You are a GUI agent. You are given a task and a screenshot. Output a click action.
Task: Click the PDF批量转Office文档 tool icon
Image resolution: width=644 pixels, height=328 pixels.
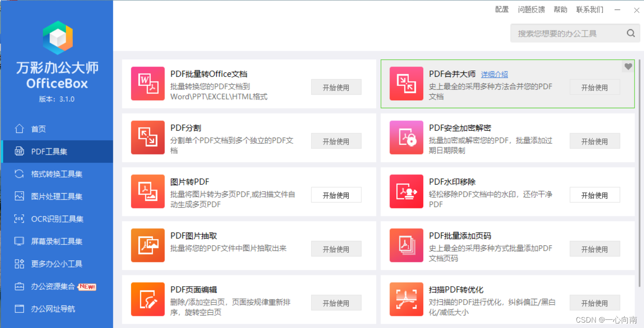[x=148, y=84]
